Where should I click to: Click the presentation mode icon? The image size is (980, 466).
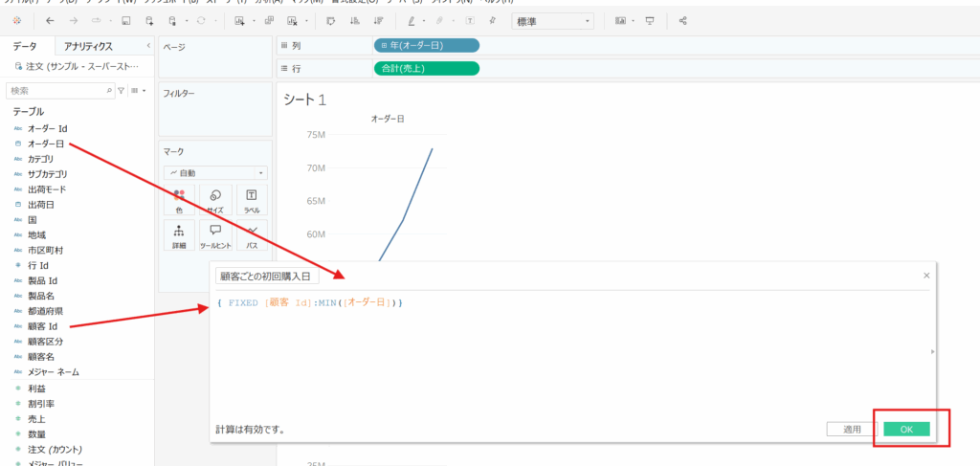[x=650, y=20]
